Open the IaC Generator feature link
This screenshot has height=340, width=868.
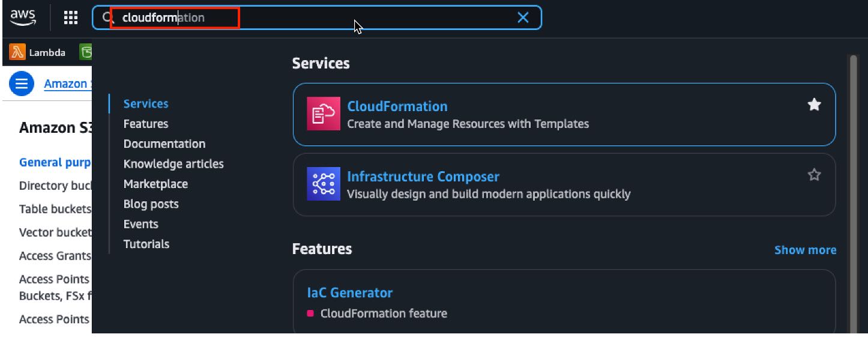coord(349,293)
